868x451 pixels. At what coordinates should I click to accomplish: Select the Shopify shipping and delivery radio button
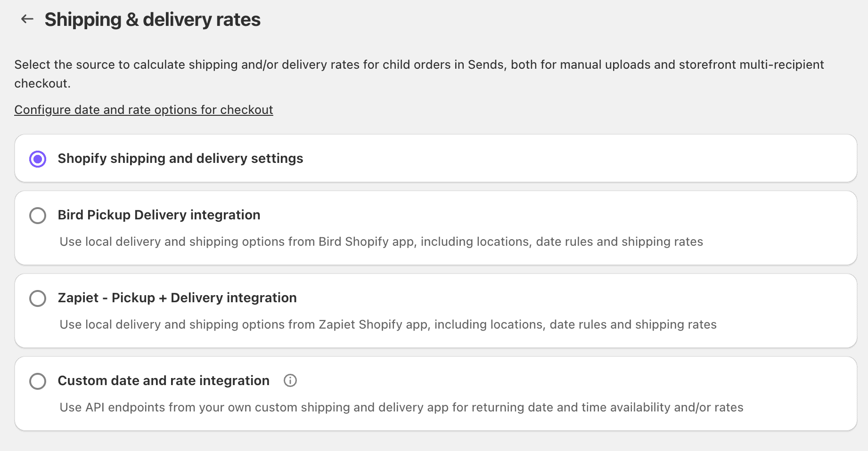click(38, 159)
